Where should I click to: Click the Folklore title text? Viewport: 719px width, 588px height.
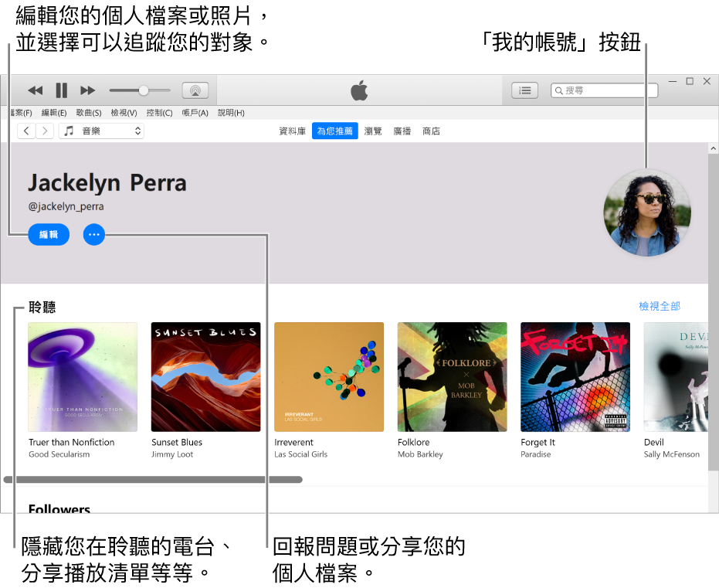pos(414,443)
